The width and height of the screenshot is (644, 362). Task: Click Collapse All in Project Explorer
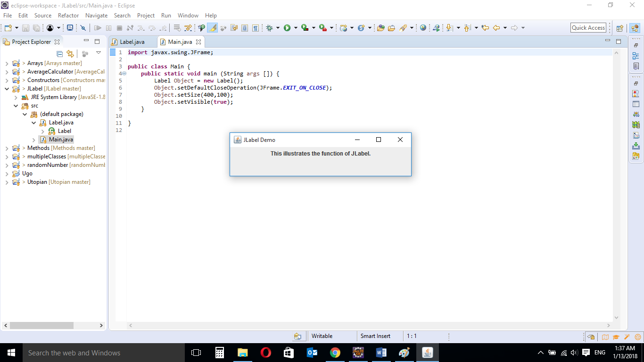(59, 54)
